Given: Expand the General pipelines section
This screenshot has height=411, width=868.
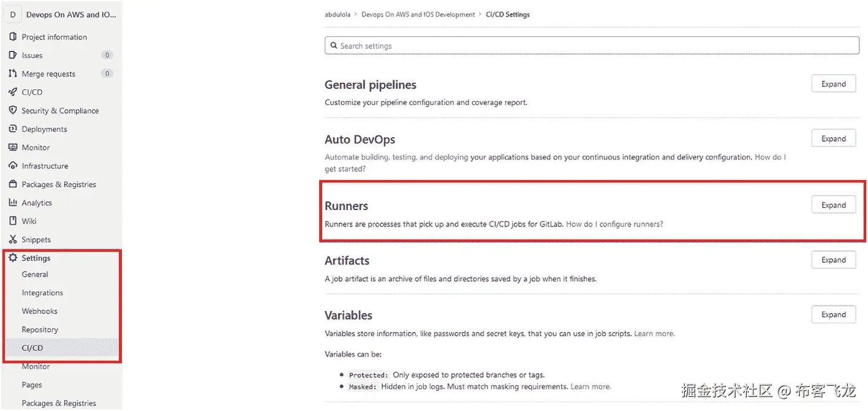Looking at the screenshot, I should 833,85.
